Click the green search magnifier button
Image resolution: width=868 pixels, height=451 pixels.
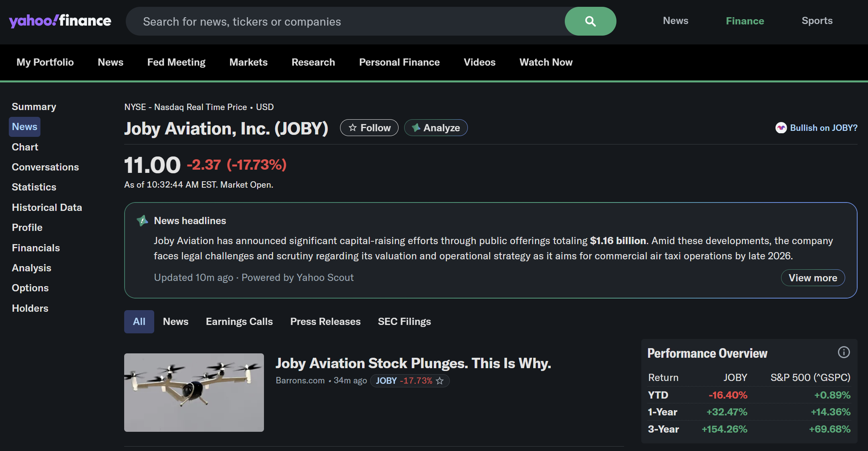tap(590, 21)
